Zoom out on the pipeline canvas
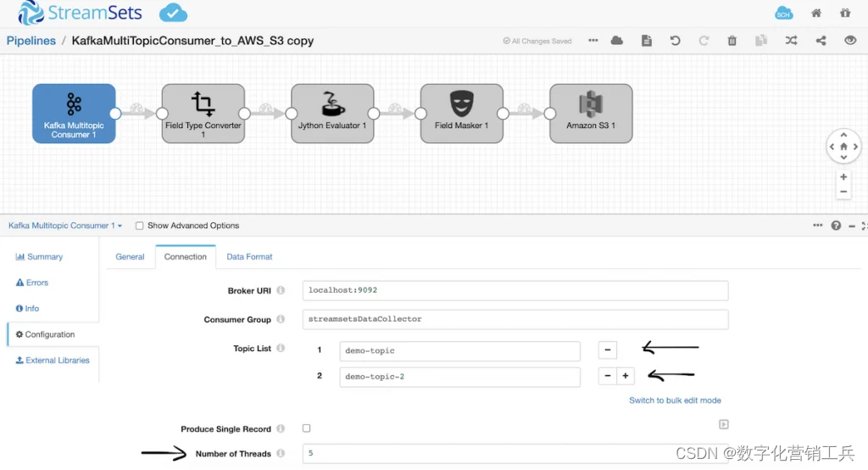 coord(843,192)
